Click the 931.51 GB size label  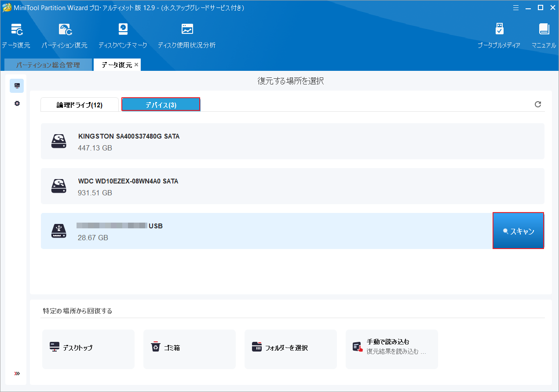click(95, 193)
